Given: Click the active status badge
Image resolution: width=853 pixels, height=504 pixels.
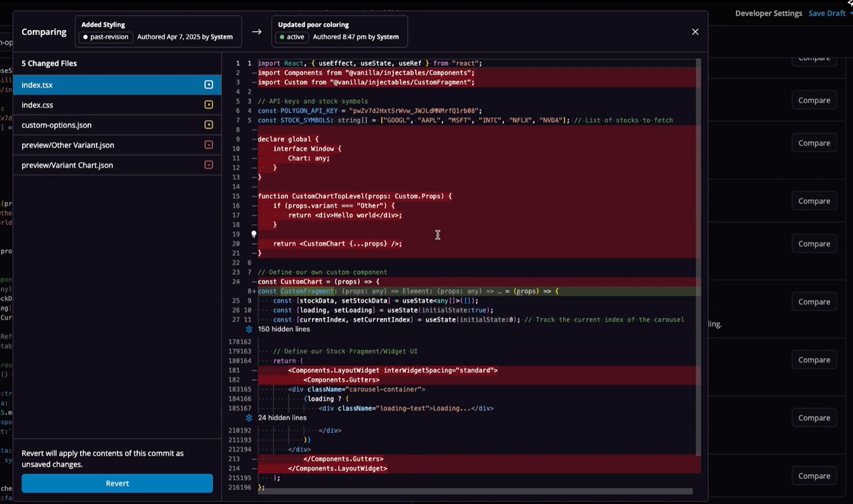Looking at the screenshot, I should (x=292, y=37).
